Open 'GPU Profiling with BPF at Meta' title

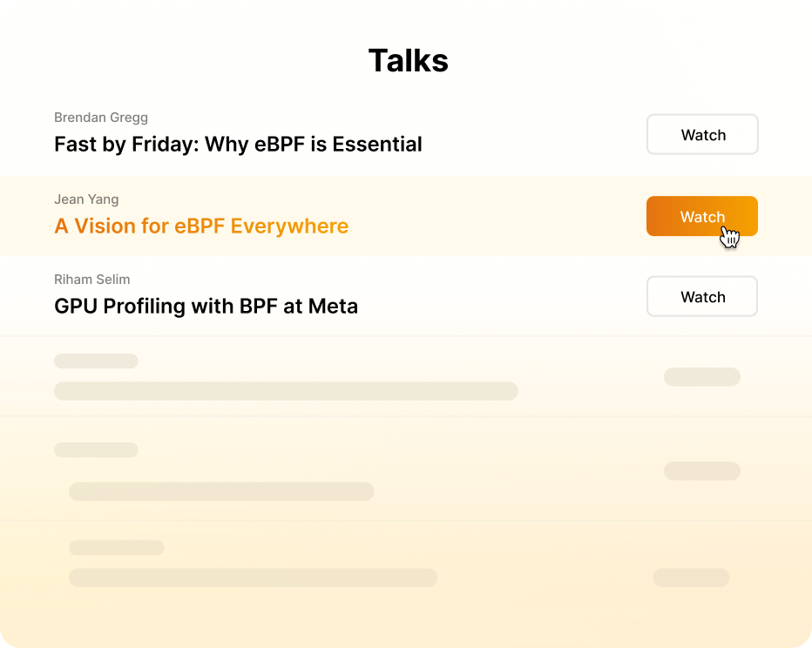point(206,307)
